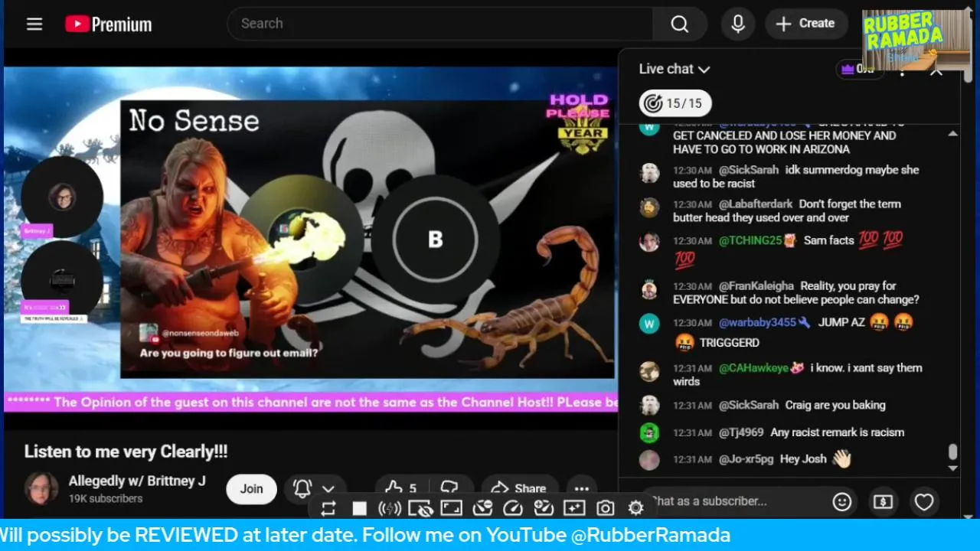Viewport: 980px width, 551px height.
Task: Click @Tj4969 green avatar in chat
Action: click(649, 433)
